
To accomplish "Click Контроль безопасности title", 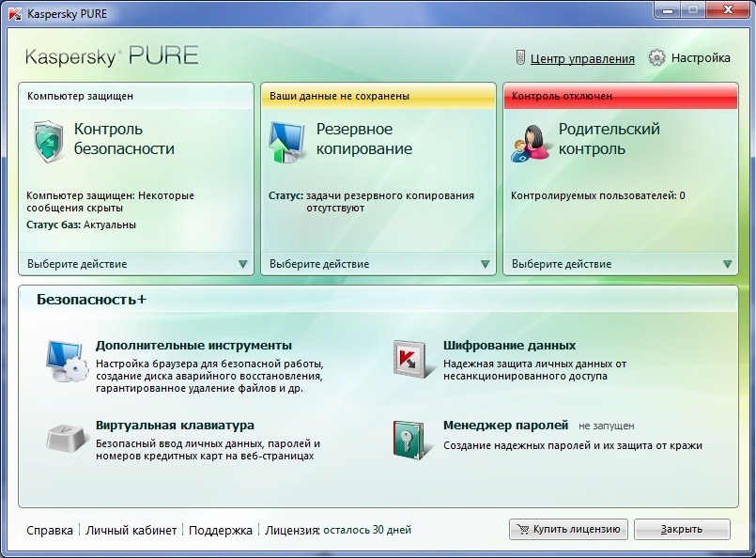I will 124,139.
